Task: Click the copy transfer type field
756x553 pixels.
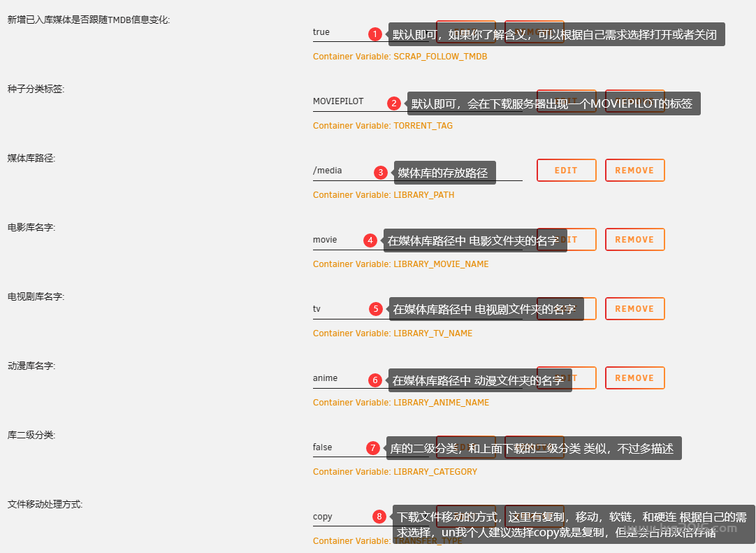Action: [x=371, y=517]
